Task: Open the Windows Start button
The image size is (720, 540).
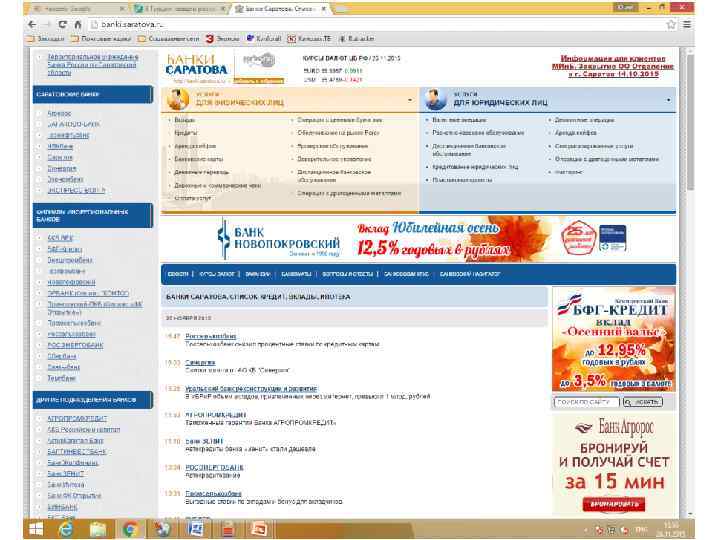Action: tap(36, 529)
